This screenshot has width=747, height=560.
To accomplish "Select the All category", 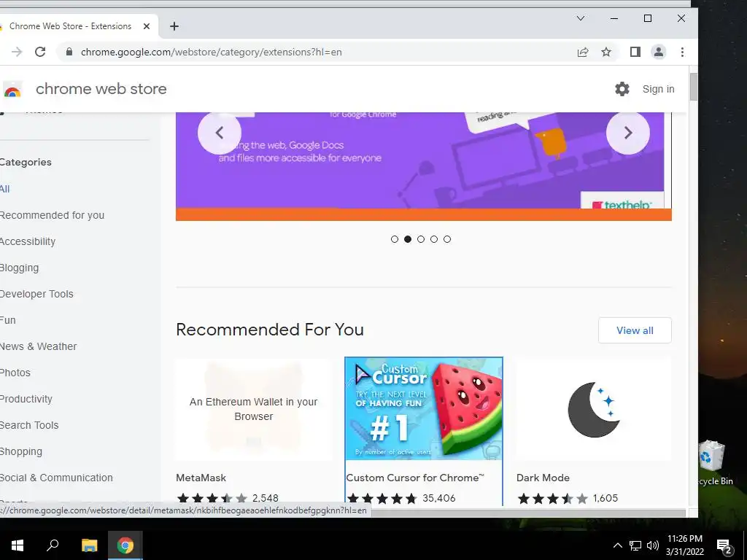I will tap(5, 189).
